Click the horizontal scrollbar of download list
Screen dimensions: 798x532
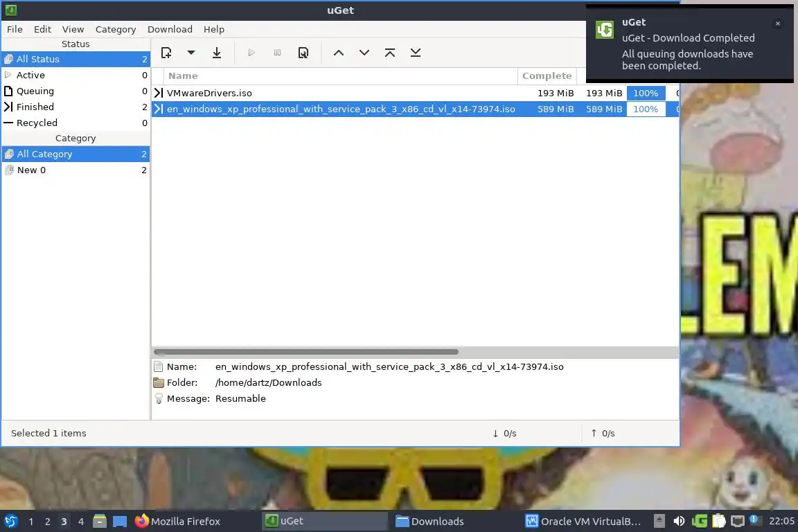[x=306, y=352]
